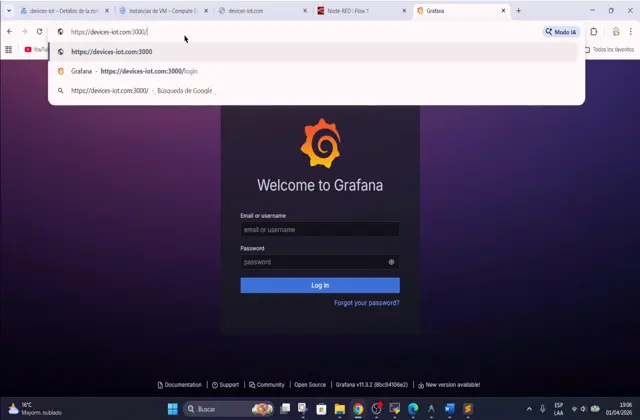Open the Forgot your password link
This screenshot has height=420, width=640.
coord(366,303)
